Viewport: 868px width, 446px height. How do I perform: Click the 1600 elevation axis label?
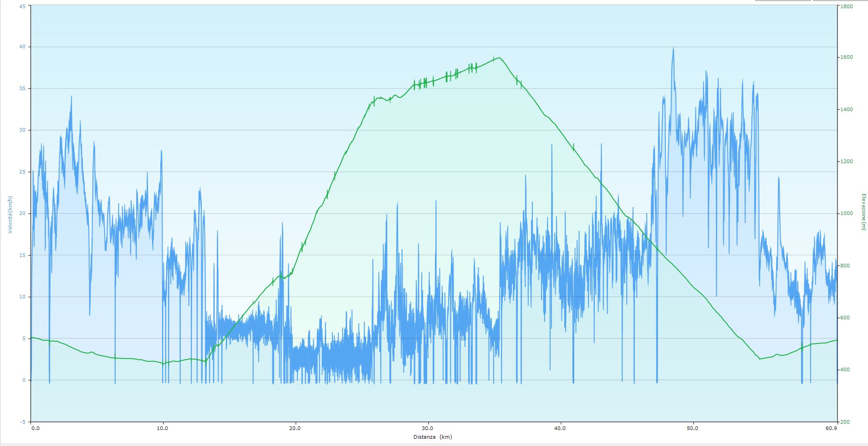click(x=847, y=57)
